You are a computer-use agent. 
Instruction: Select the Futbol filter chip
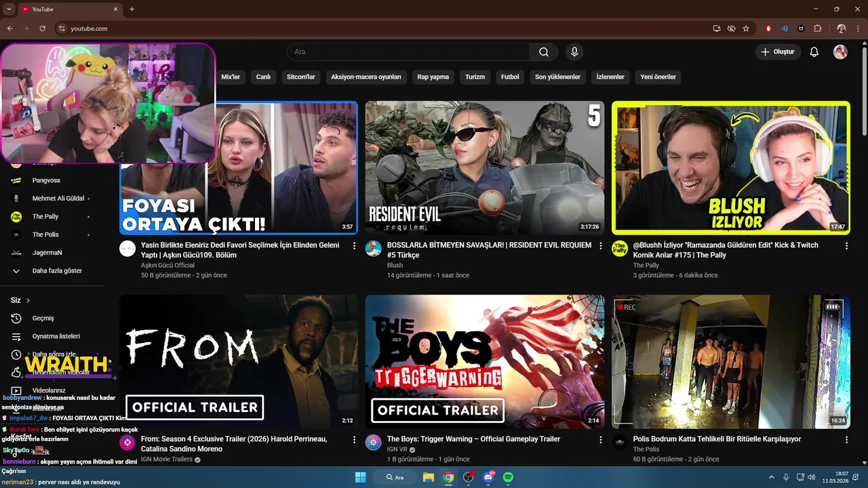click(x=510, y=77)
